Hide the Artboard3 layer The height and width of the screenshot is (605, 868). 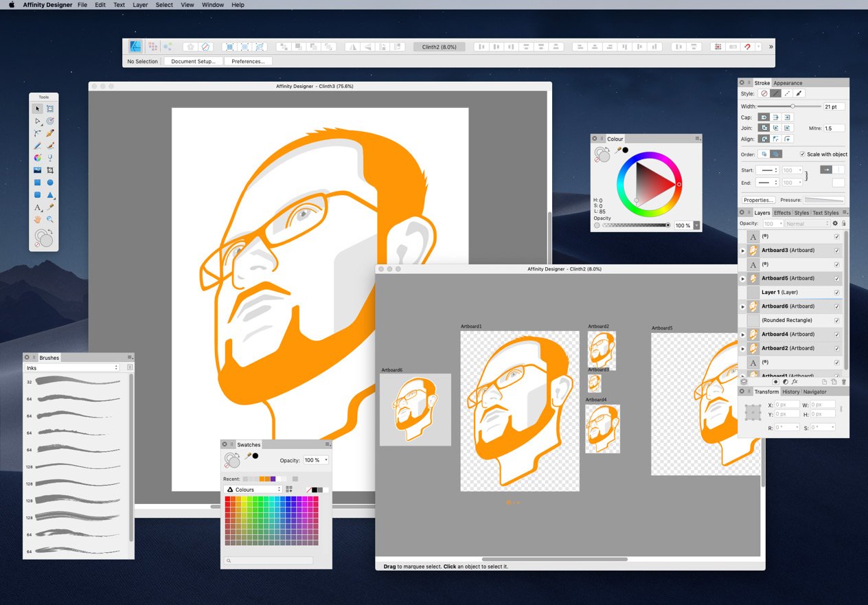836,251
